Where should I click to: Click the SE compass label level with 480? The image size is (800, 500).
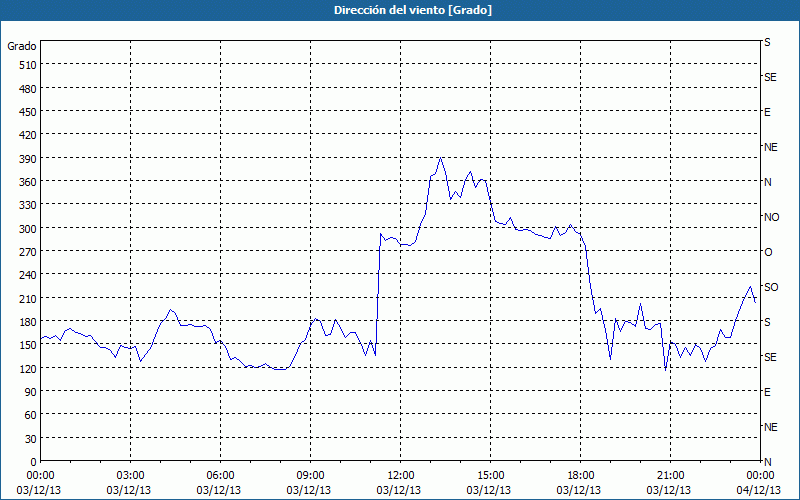pyautogui.click(x=770, y=78)
